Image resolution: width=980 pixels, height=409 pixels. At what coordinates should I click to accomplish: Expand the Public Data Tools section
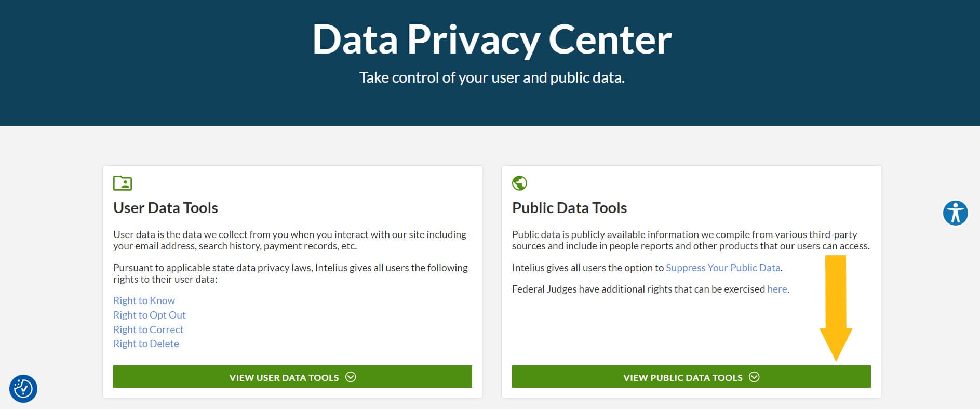[x=691, y=377]
